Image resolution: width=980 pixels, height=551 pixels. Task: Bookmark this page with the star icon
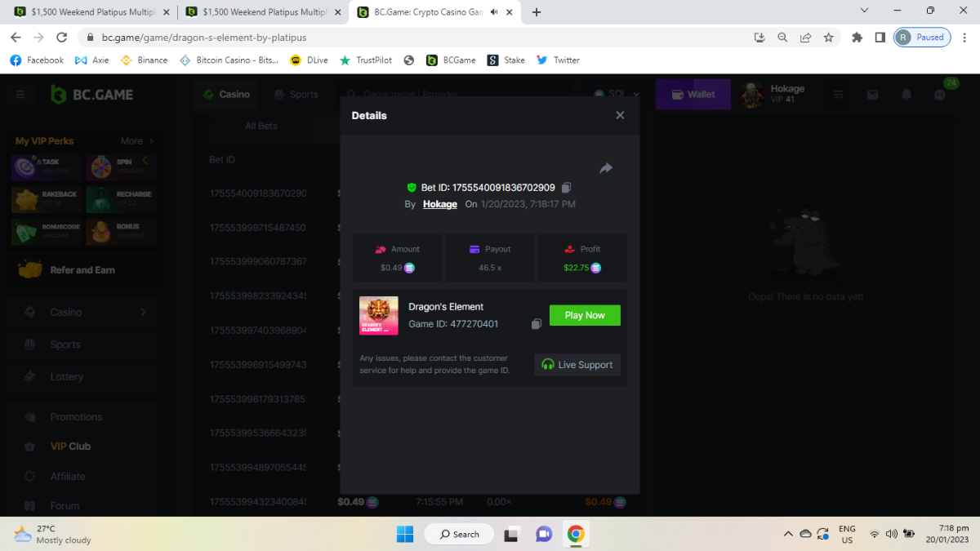828,38
